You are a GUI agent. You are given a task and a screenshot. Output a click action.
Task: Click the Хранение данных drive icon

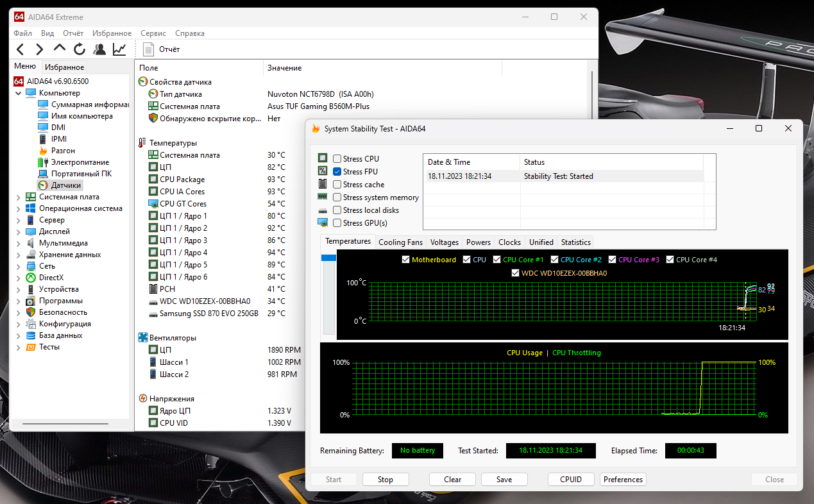(x=31, y=255)
